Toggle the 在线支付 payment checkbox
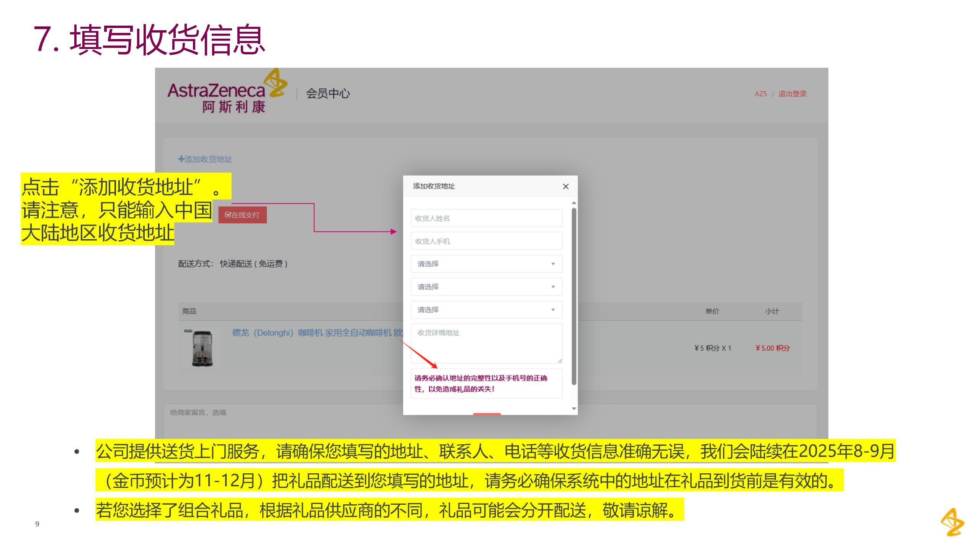The width and height of the screenshot is (980, 551). tap(228, 215)
